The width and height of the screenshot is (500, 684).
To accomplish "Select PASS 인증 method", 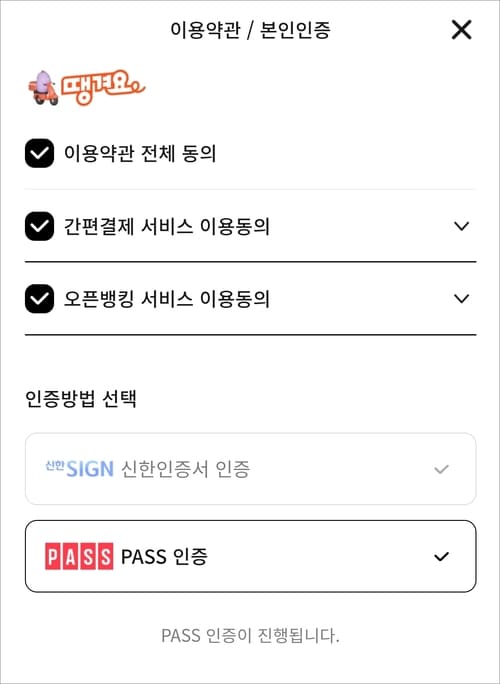I will 250,556.
